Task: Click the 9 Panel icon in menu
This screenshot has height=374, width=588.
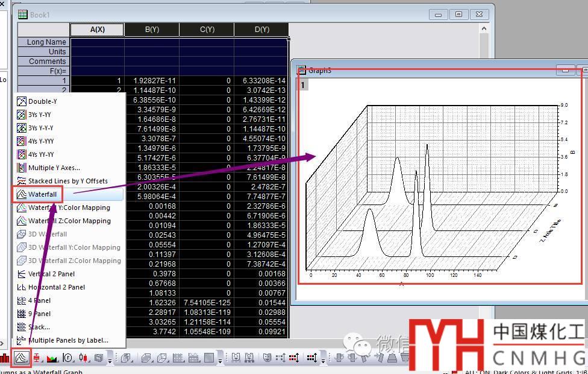Action: (x=22, y=314)
